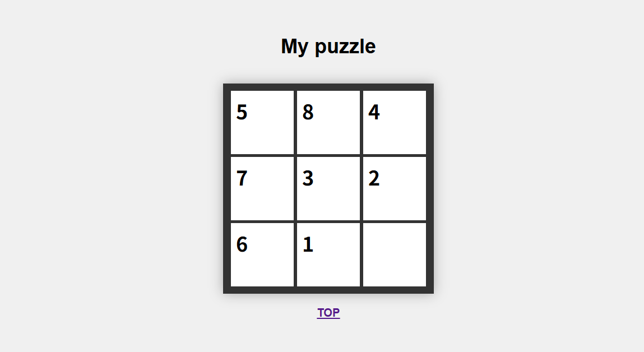Select tile 7 in the puzzle
This screenshot has width=644, height=352.
tap(262, 188)
